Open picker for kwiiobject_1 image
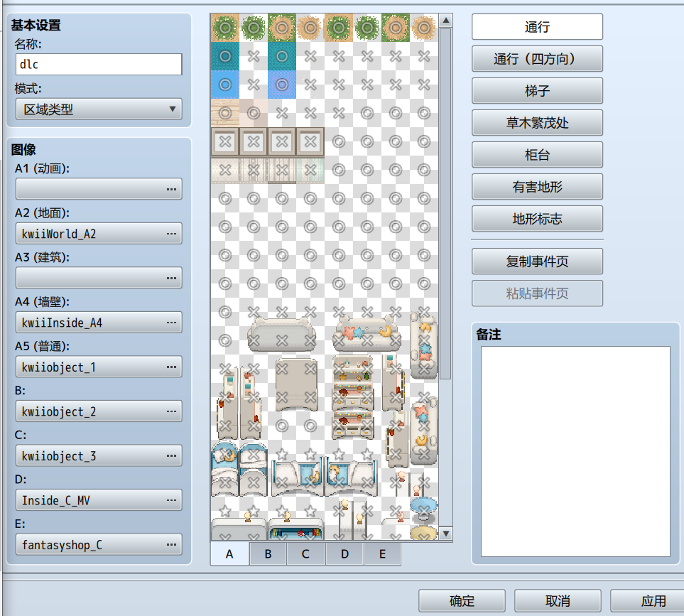Viewport: 684px width, 616px height. click(171, 367)
